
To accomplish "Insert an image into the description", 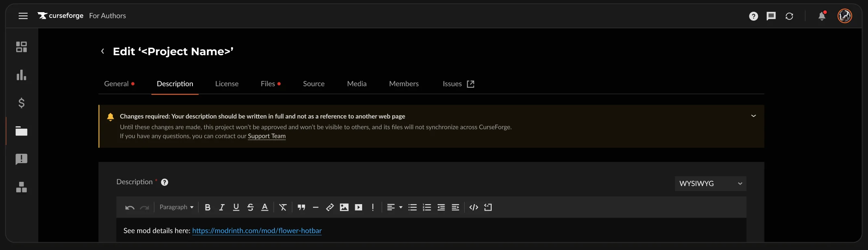I will pyautogui.click(x=344, y=207).
